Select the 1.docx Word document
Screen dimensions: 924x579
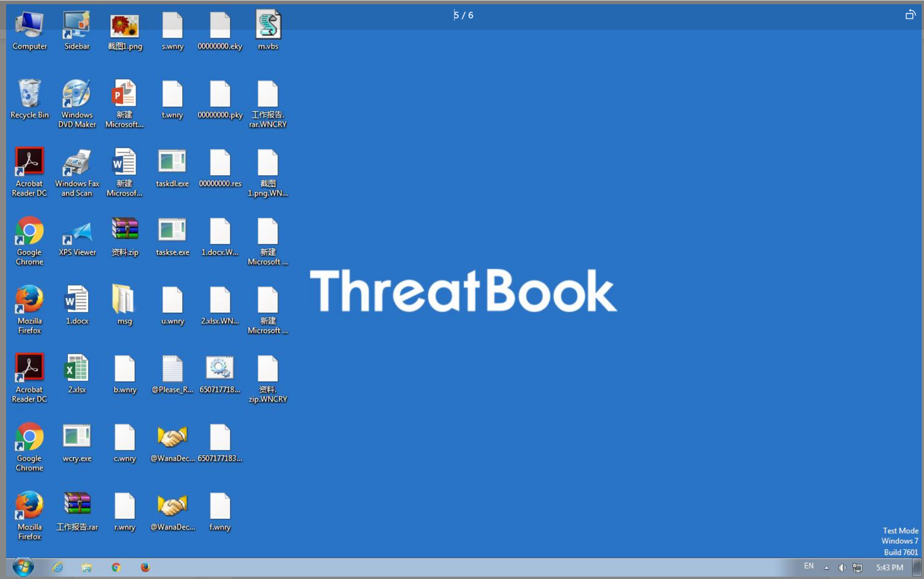(77, 306)
